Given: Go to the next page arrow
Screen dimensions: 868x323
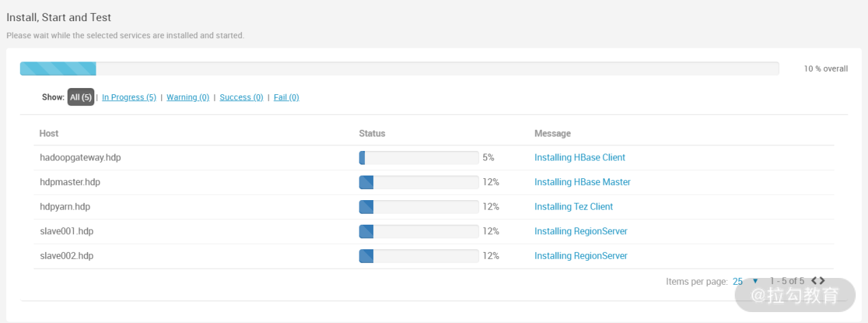Looking at the screenshot, I should [x=822, y=281].
